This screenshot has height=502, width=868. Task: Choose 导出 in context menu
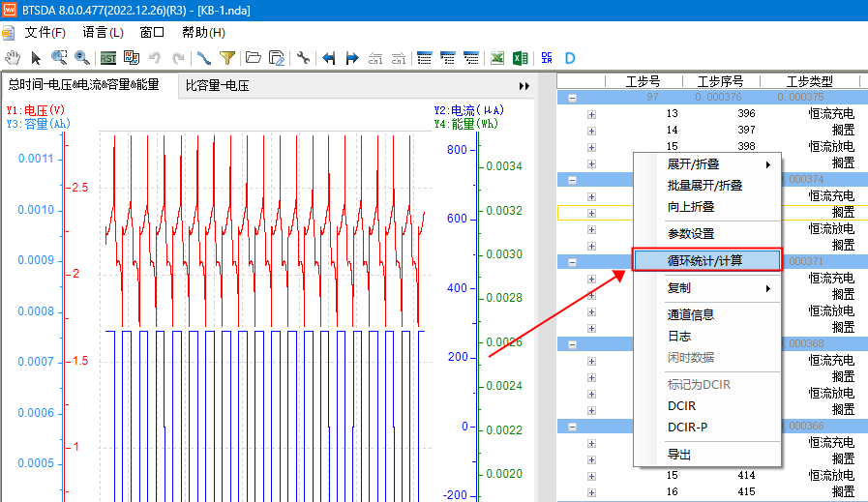[x=707, y=455]
